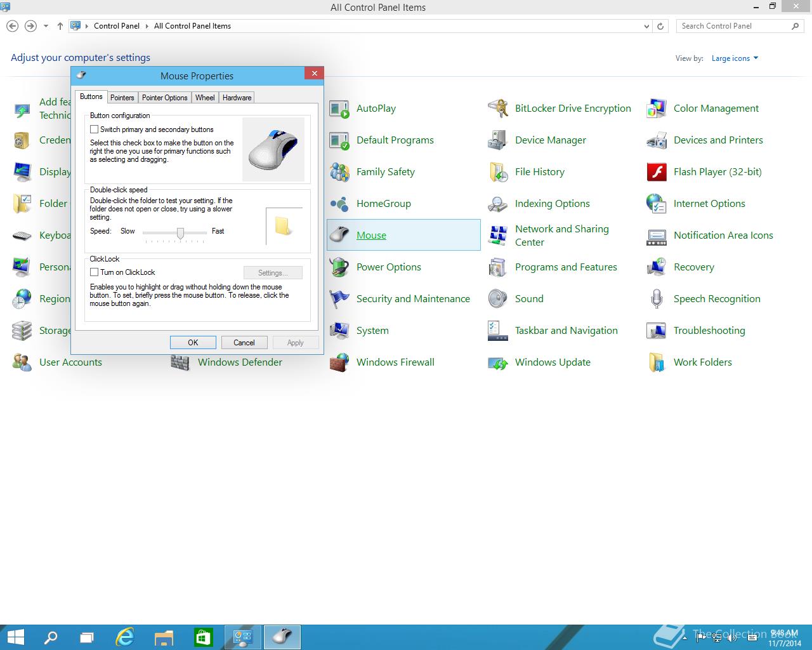
Task: Open the AutoPlay icon
Action: click(x=339, y=109)
